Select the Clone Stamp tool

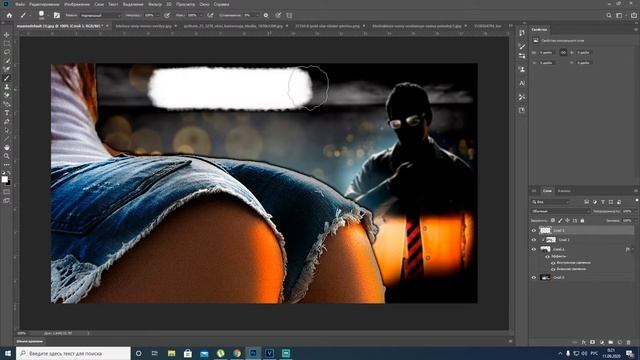(7, 87)
